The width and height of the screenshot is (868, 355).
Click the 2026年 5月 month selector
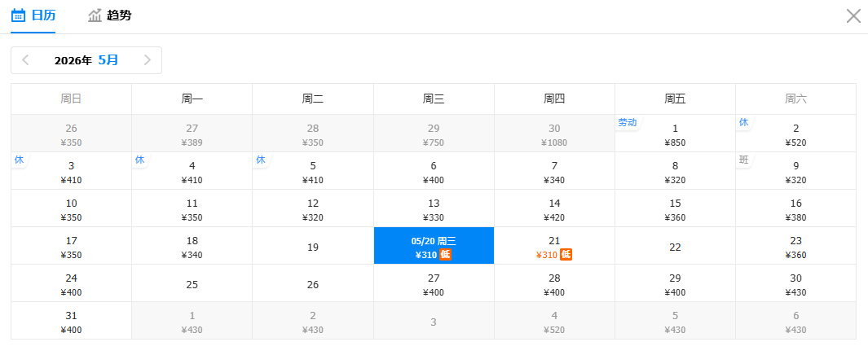[86, 59]
